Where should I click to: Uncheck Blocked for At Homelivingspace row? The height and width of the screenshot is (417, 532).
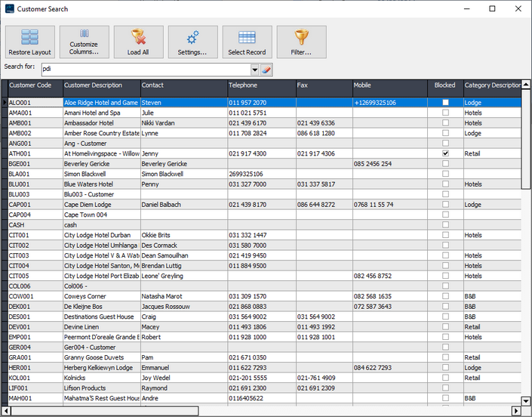pos(445,153)
